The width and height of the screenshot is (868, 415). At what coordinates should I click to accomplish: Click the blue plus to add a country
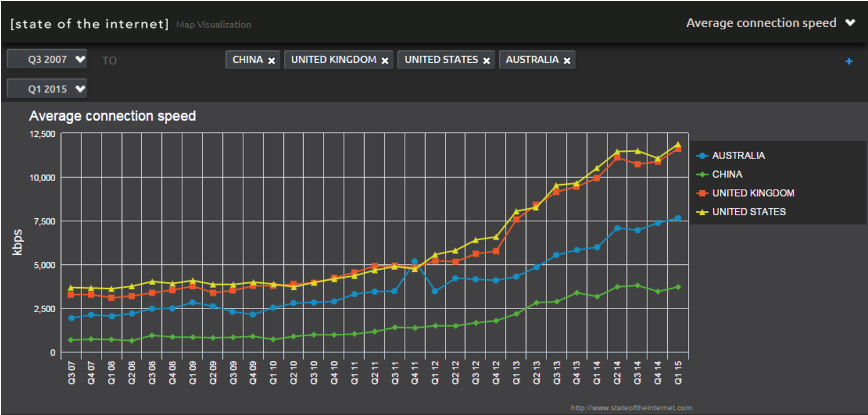[849, 61]
